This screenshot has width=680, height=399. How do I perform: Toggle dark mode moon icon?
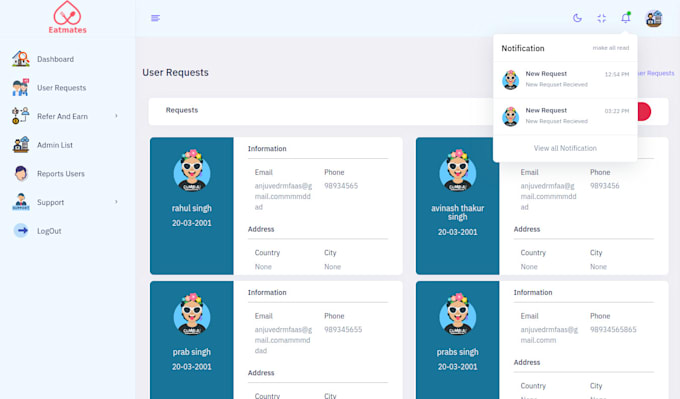coord(577,18)
